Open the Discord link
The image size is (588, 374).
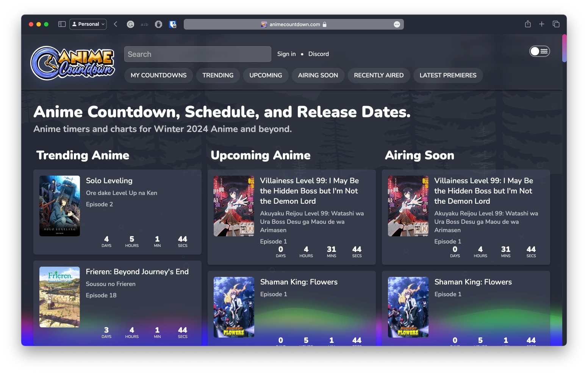[x=318, y=54]
